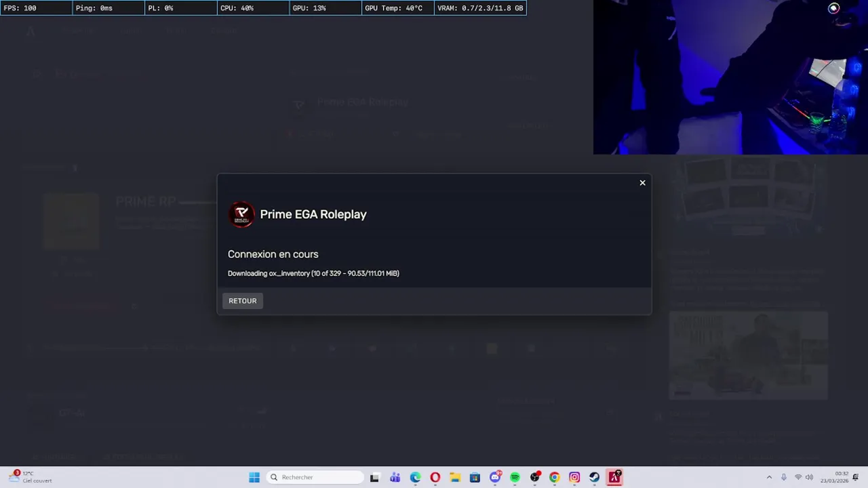Screen dimensions: 868x488
Task: Open volume control tray icon
Action: 809,477
